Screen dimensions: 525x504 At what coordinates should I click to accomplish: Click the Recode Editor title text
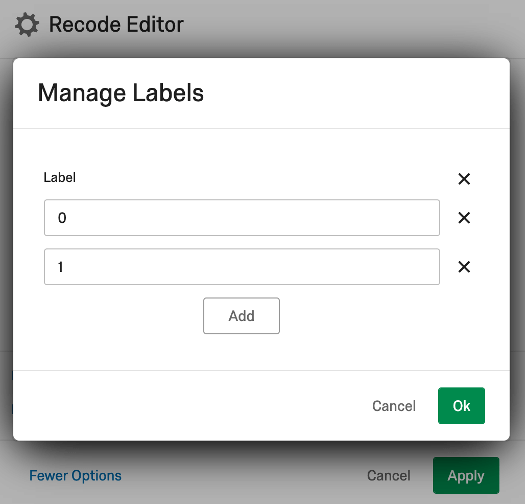pos(116,24)
